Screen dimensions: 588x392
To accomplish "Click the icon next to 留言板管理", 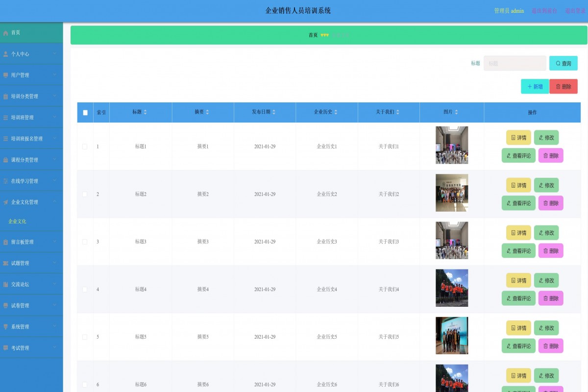I will coord(6,242).
